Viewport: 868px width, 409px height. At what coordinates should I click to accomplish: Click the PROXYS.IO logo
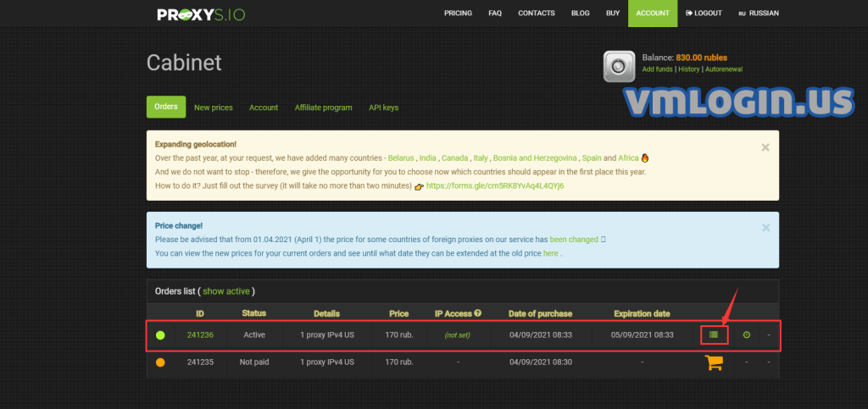point(201,14)
